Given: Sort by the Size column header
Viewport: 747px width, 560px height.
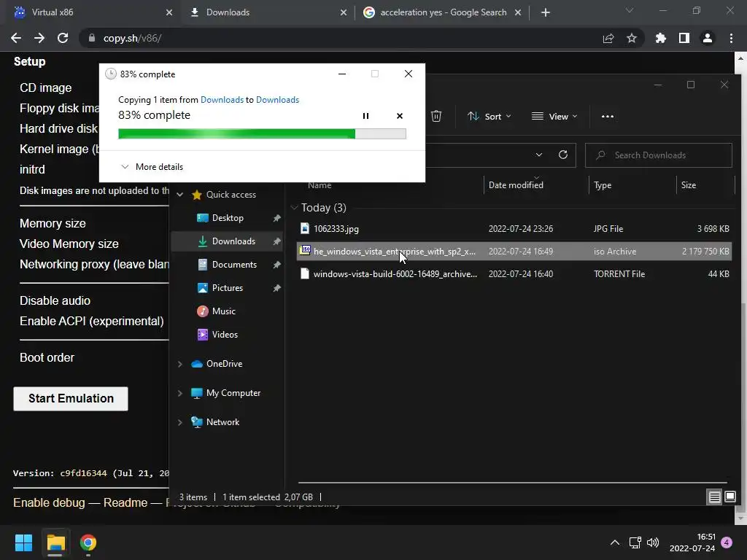Looking at the screenshot, I should tap(689, 184).
